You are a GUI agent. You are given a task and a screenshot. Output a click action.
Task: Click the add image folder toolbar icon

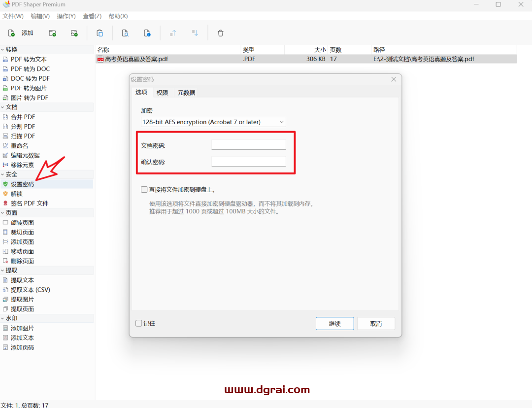(x=74, y=33)
